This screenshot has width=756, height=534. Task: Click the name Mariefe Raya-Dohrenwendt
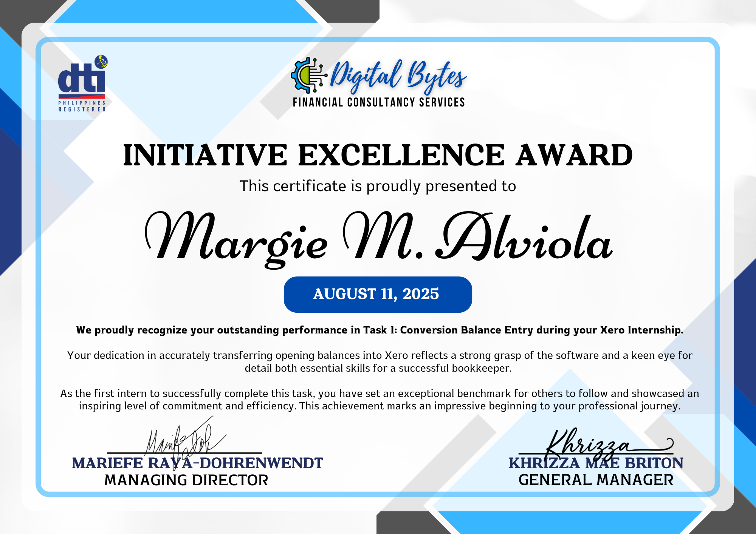[197, 463]
